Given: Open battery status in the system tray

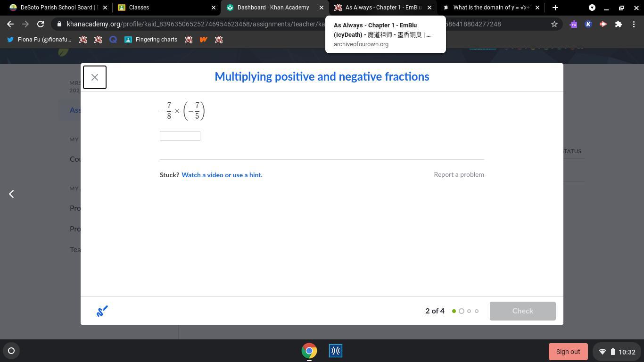Looking at the screenshot, I should [x=613, y=352].
